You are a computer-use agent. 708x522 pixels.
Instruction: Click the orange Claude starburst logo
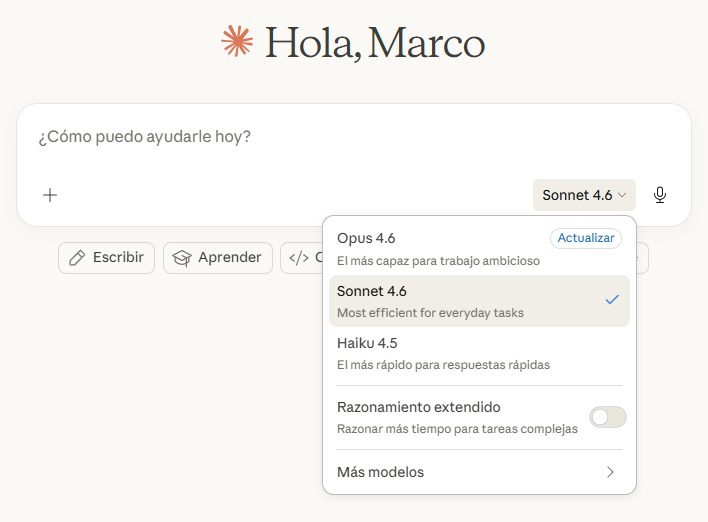(237, 41)
